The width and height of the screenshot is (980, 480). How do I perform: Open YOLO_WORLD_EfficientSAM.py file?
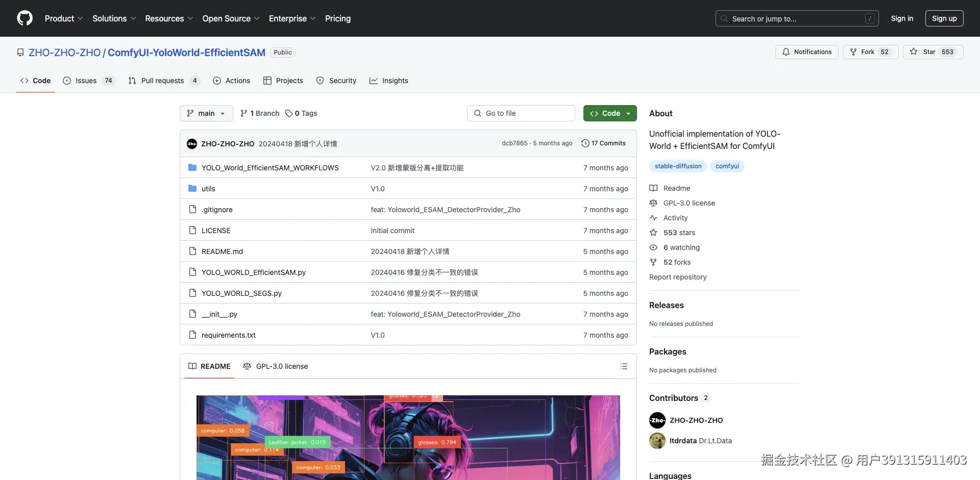coord(254,272)
